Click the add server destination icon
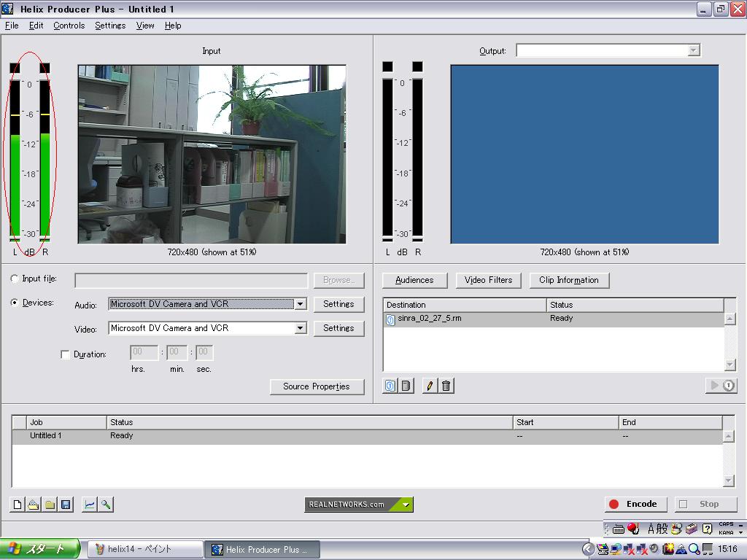This screenshot has width=747, height=560. point(406,386)
